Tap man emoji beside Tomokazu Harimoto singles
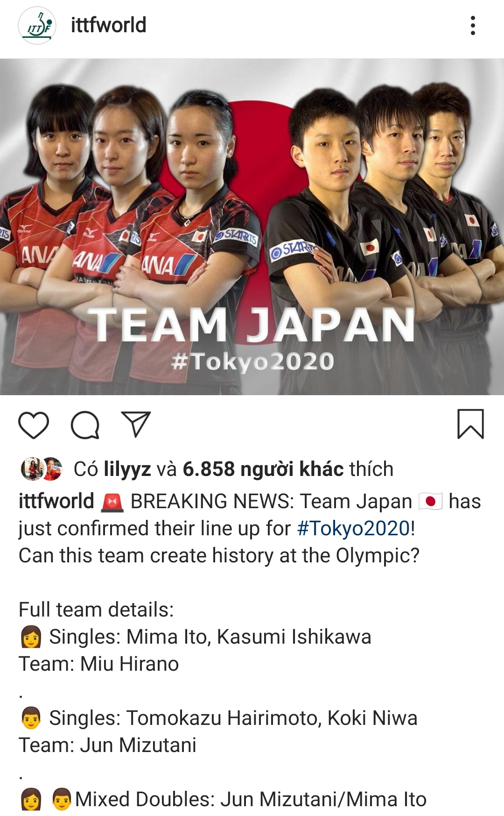Image resolution: width=504 pixels, height=816 pixels. click(31, 718)
